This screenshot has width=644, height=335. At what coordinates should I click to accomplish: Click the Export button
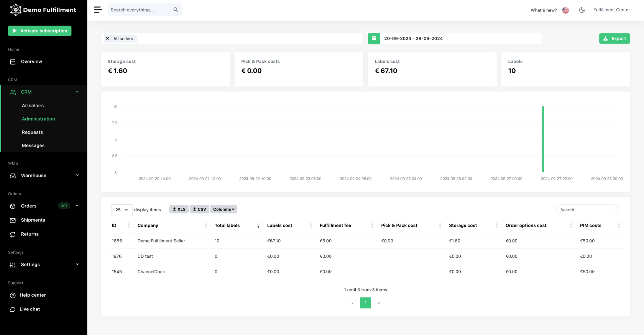(614, 39)
